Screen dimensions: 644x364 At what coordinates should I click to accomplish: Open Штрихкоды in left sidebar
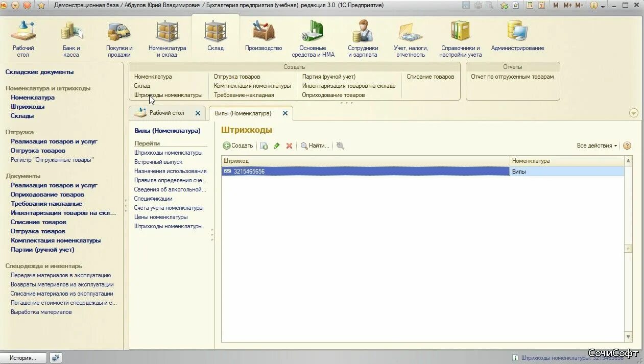click(x=28, y=107)
